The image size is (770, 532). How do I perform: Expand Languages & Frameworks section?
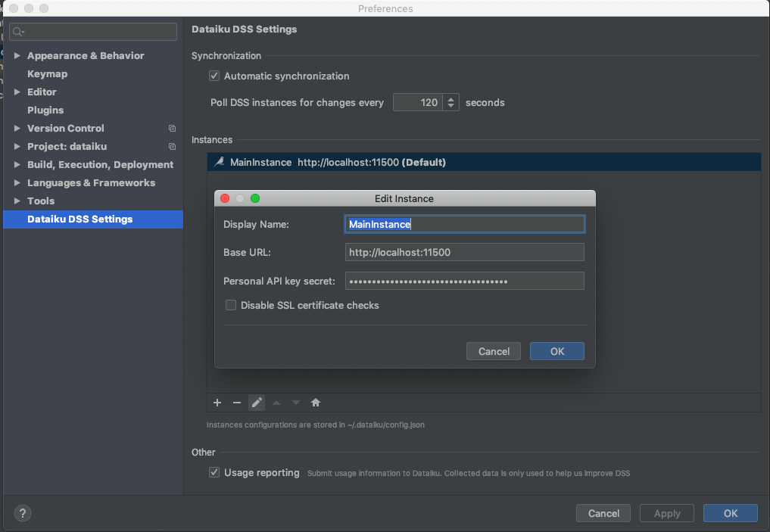(17, 182)
